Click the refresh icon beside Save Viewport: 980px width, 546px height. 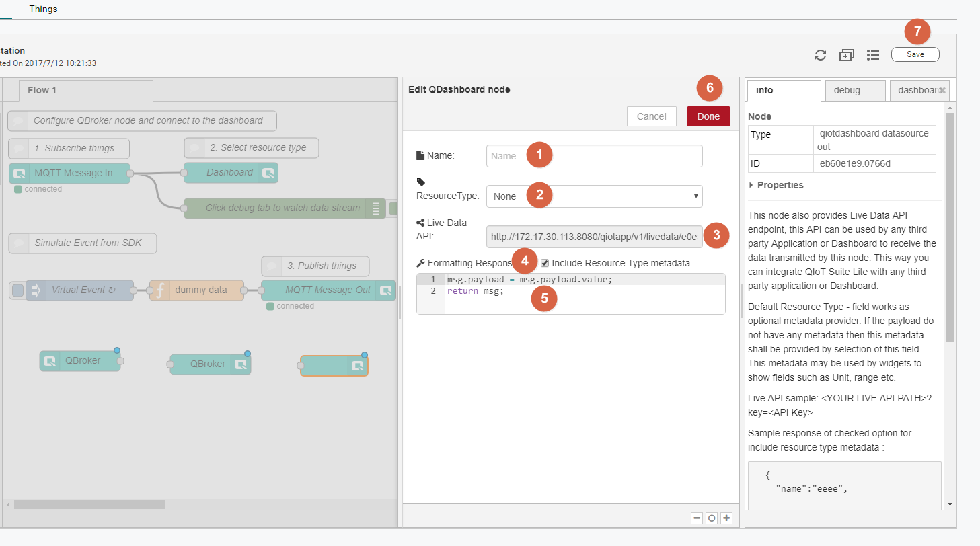820,55
